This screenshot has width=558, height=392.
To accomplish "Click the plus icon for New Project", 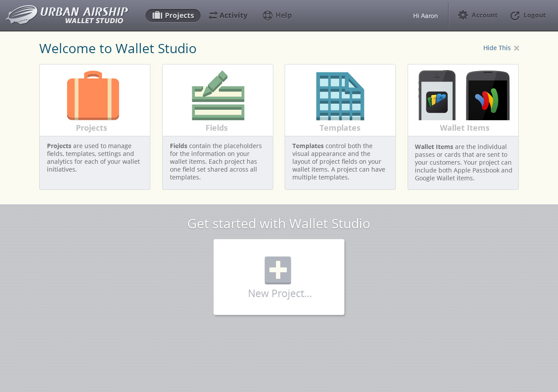I will coord(278,270).
